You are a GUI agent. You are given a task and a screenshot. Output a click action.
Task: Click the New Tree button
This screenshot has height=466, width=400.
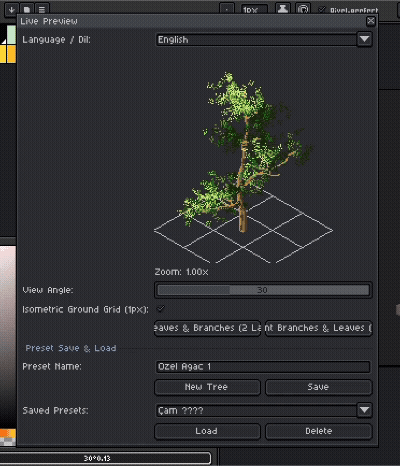(x=207, y=387)
